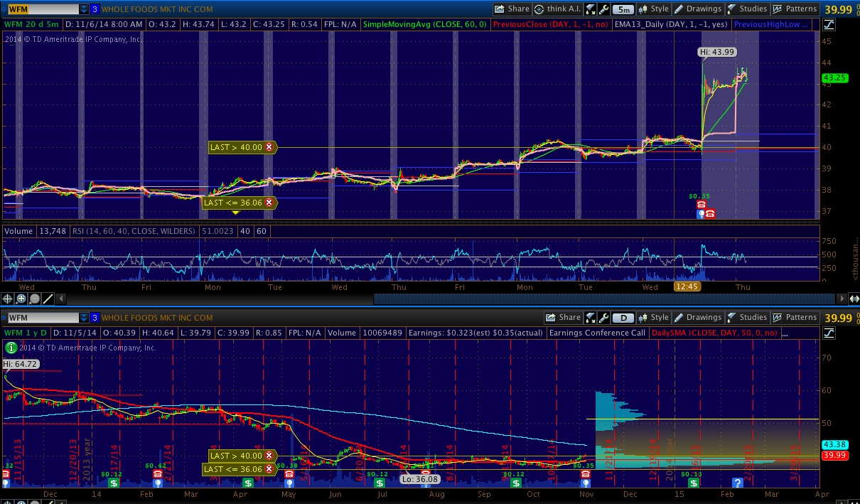Click the blue question mark event icon
The height and width of the screenshot is (504, 860).
point(737,483)
